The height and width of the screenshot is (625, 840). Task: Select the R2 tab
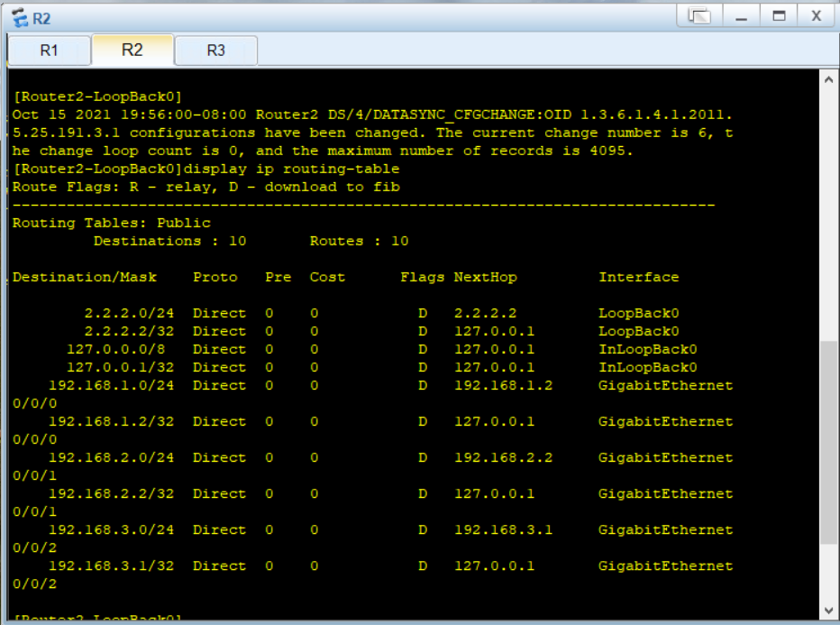(x=132, y=50)
